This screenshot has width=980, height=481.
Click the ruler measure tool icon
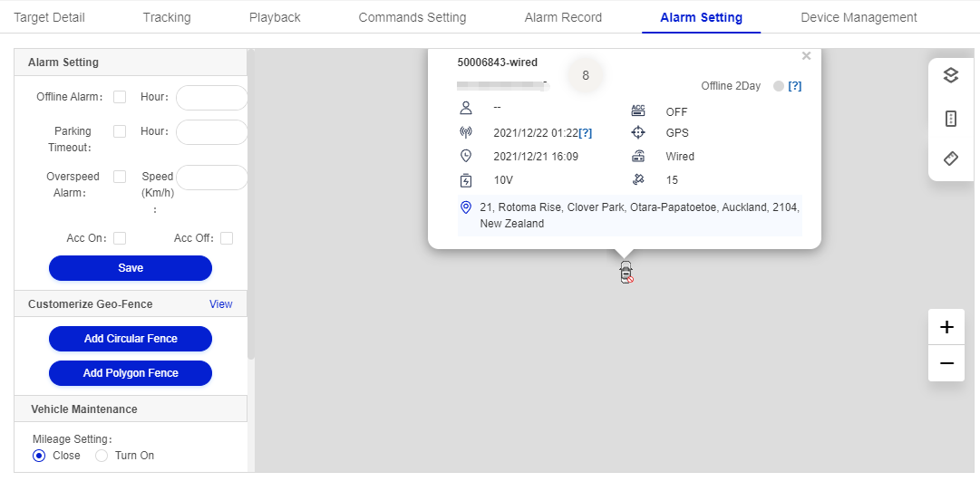click(950, 159)
